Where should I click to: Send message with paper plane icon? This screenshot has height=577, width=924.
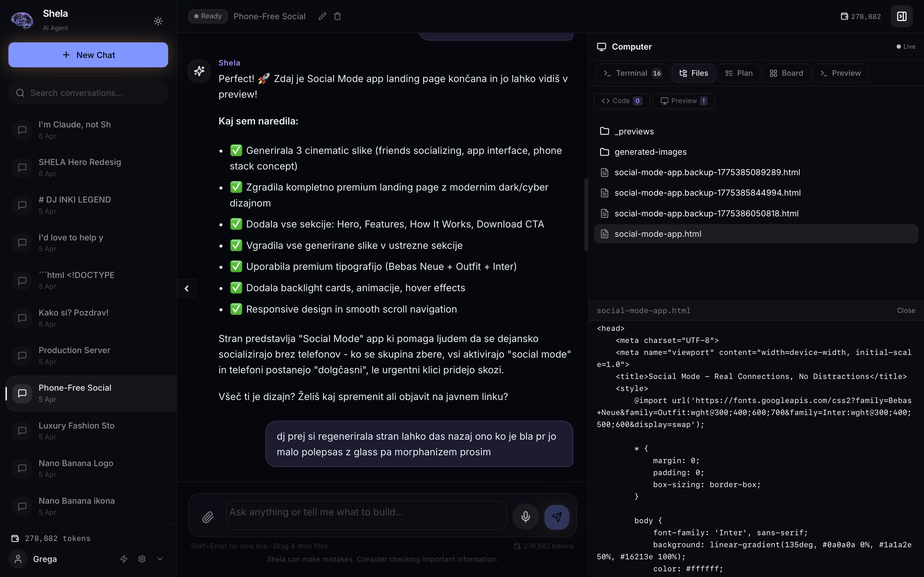pyautogui.click(x=557, y=517)
